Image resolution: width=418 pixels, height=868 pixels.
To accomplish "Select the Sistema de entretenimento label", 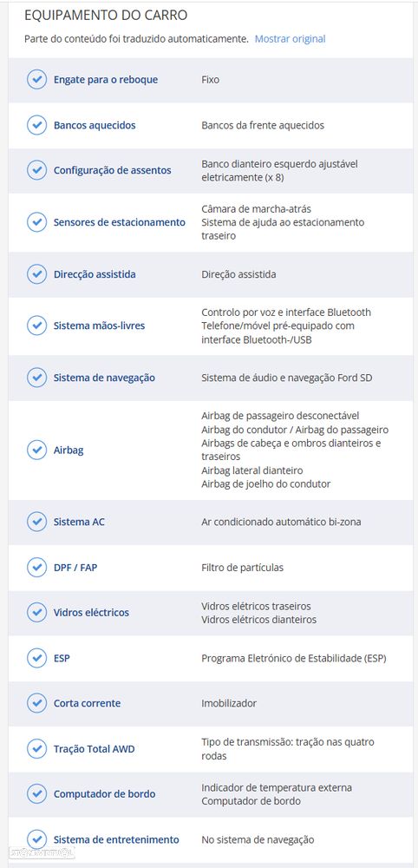I will pos(116,839).
